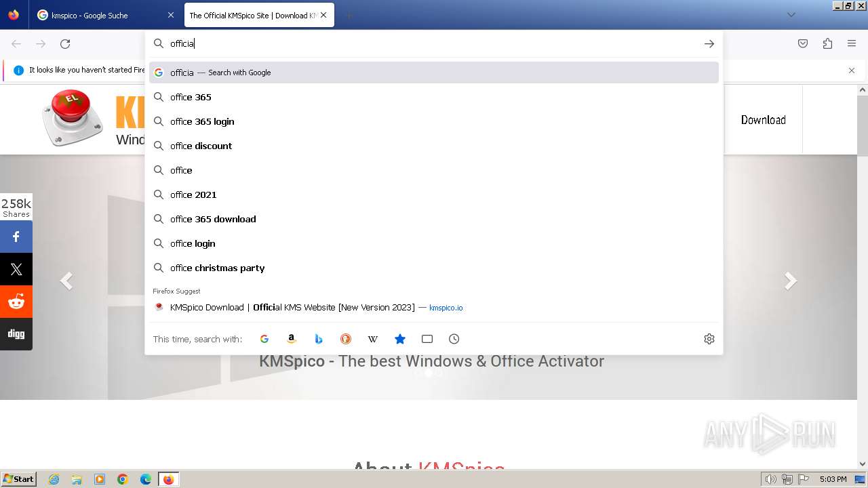Viewport: 868px width, 488px height.
Task: Open Internet Explorer from taskbar
Action: point(54,479)
